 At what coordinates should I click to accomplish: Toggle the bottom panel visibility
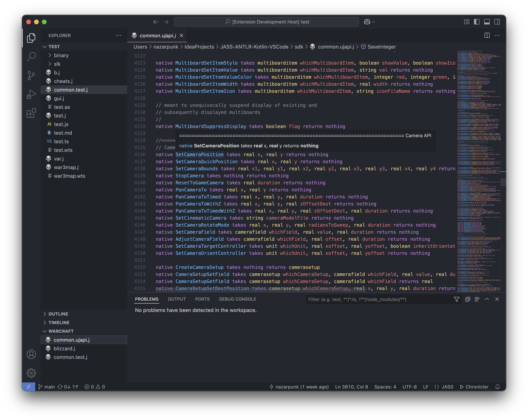[487, 22]
